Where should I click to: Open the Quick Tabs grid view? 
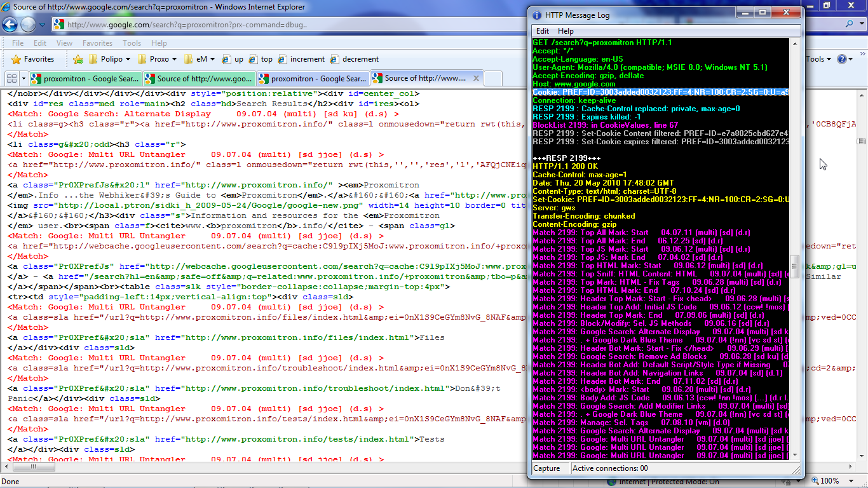click(11, 79)
